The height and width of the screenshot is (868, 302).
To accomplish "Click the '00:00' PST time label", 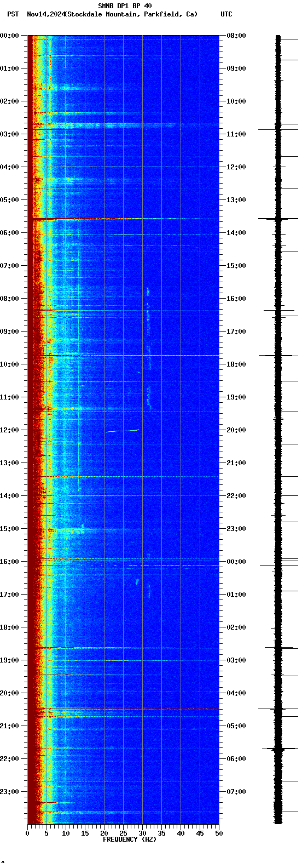I will (x=9, y=36).
